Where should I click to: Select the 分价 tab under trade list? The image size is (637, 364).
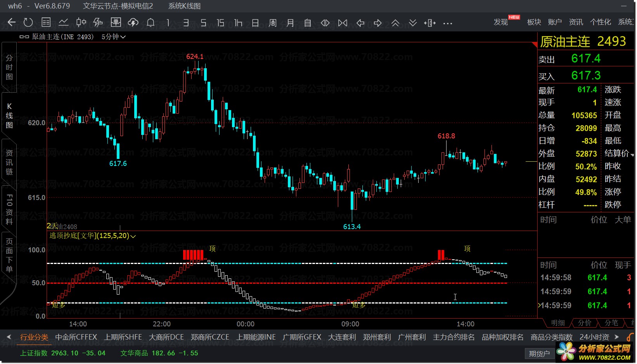585,323
